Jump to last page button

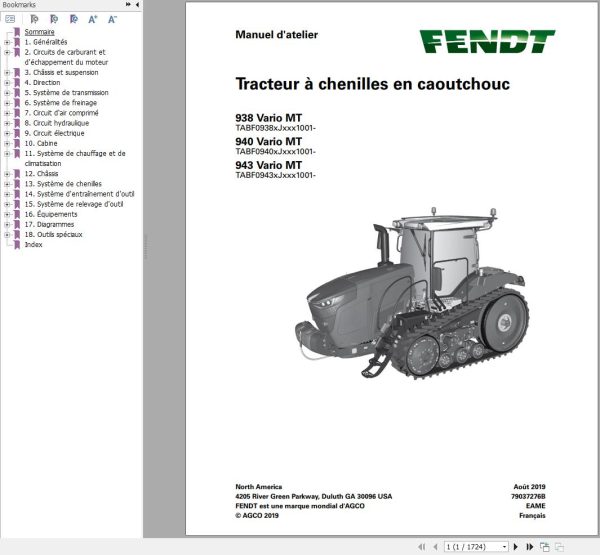point(530,547)
